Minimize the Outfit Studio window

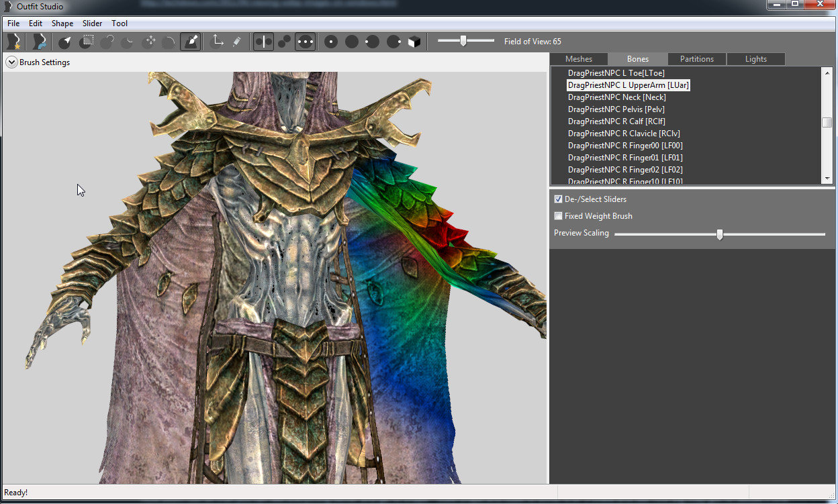coord(776,5)
